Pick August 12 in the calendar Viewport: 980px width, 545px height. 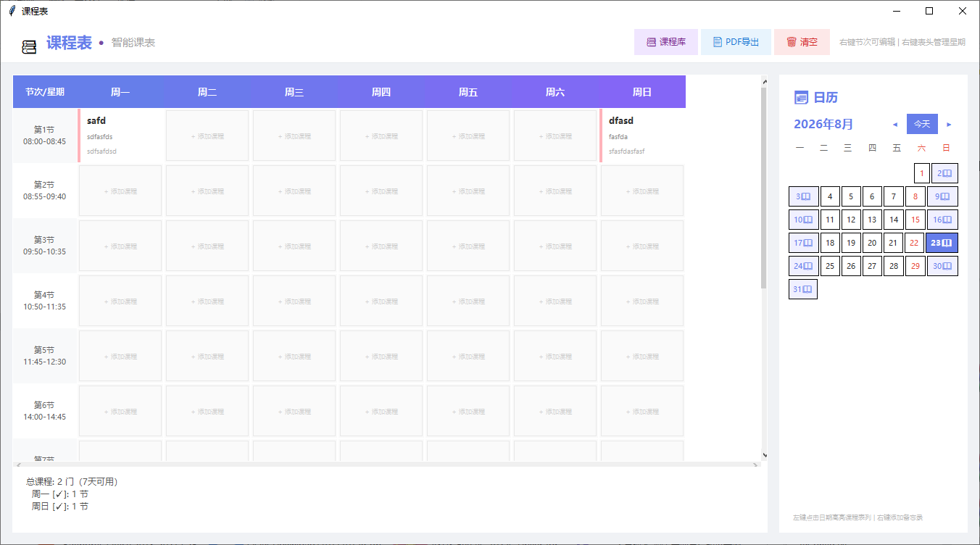[851, 220]
